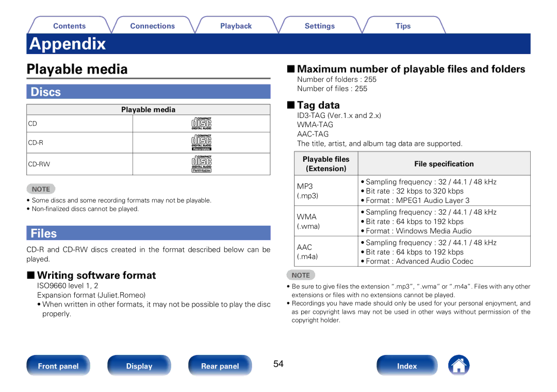Click the CD Compact Disc logo
The height and width of the screenshot is (392, 557).
tap(202, 124)
